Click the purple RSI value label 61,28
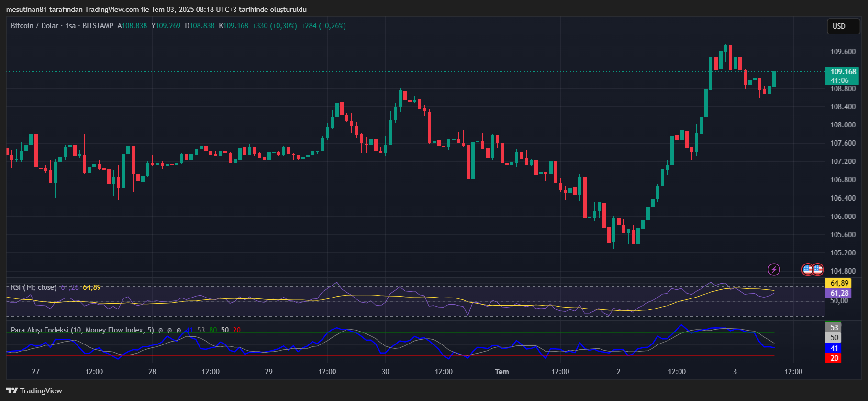 pyautogui.click(x=838, y=293)
